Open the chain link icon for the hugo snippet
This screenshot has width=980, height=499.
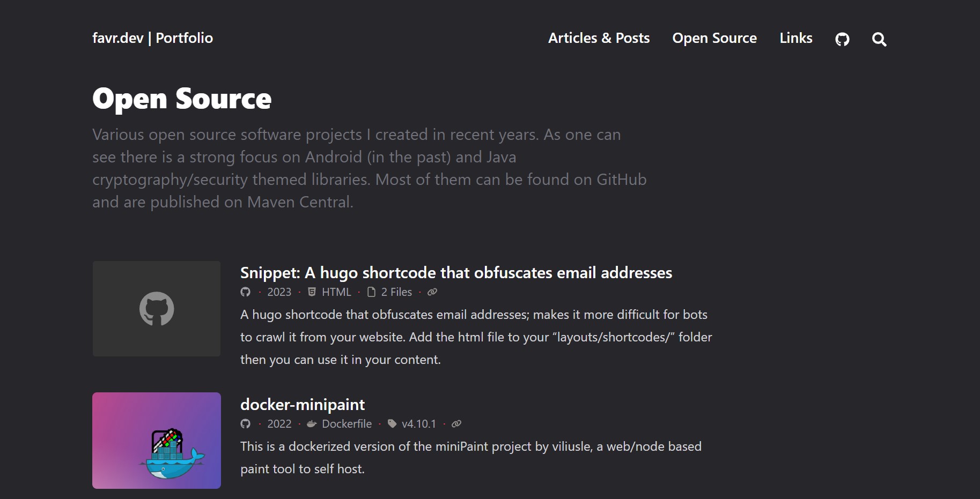point(432,292)
